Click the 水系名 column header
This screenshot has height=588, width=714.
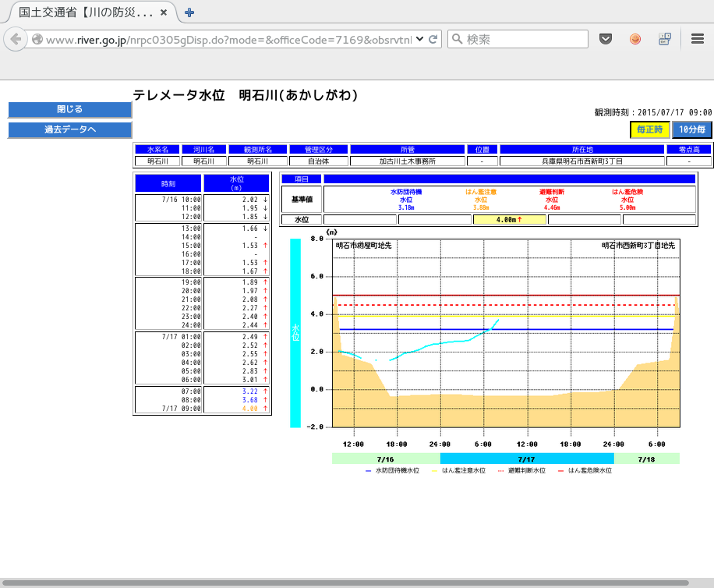click(157, 150)
